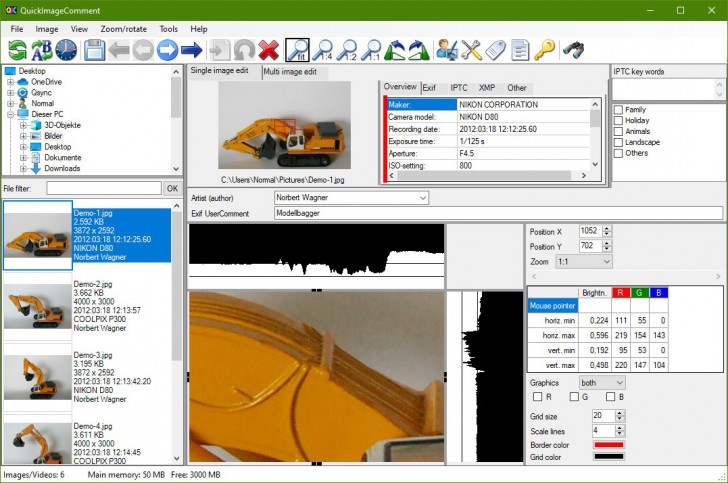Open the Zoom/rotate menu
This screenshot has width=728, height=483.
[124, 29]
